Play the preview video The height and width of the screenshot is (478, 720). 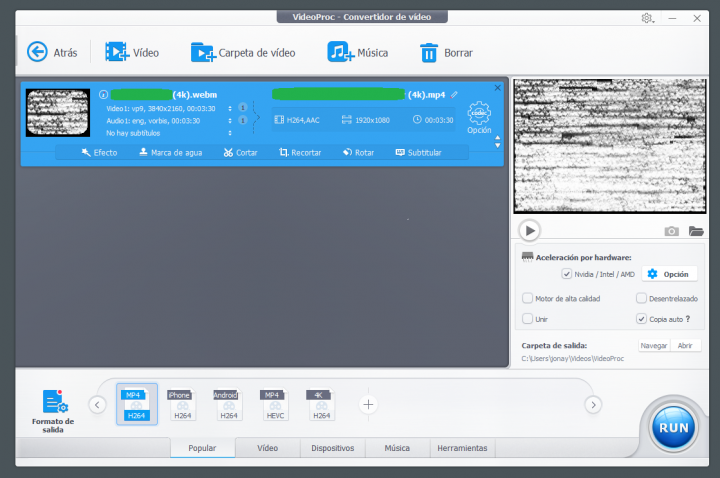529,231
